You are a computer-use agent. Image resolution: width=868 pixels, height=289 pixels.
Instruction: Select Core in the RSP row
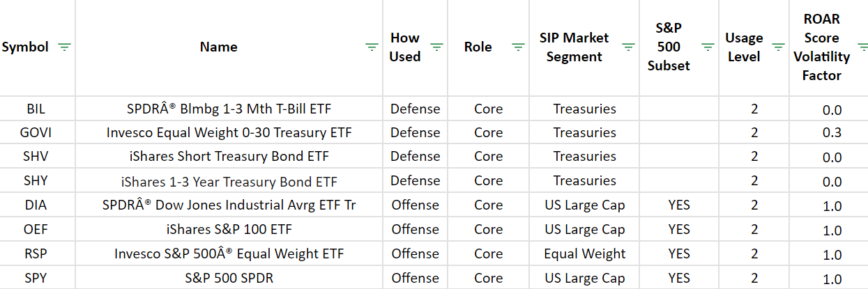(x=488, y=253)
